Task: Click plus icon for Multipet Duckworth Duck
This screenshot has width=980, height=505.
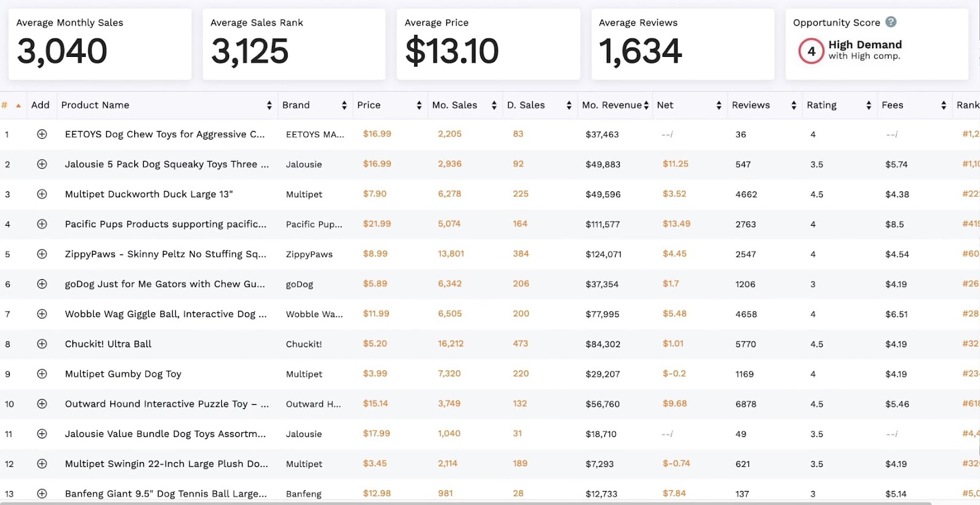Action: pos(42,194)
